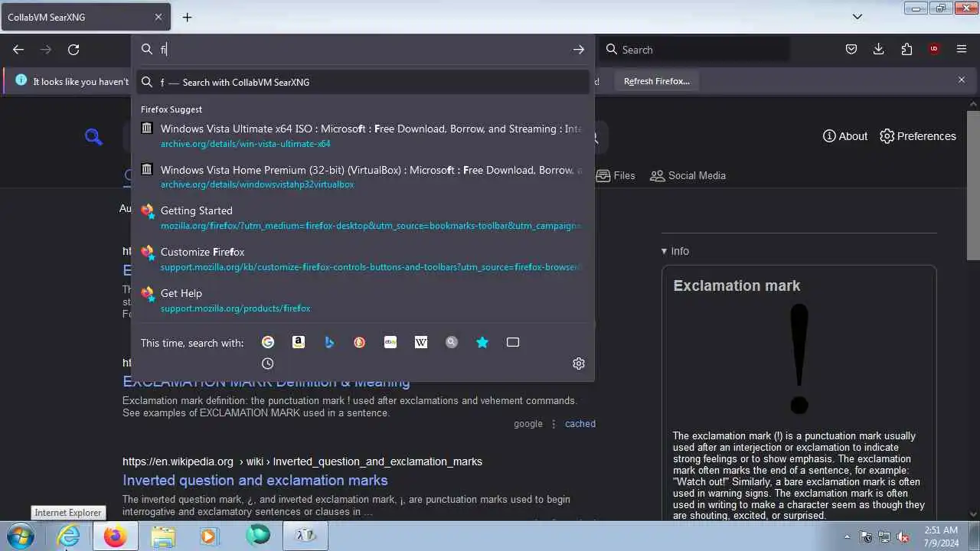The height and width of the screenshot is (551, 980).
Task: Open a new tab with the plus button
Action: click(187, 17)
